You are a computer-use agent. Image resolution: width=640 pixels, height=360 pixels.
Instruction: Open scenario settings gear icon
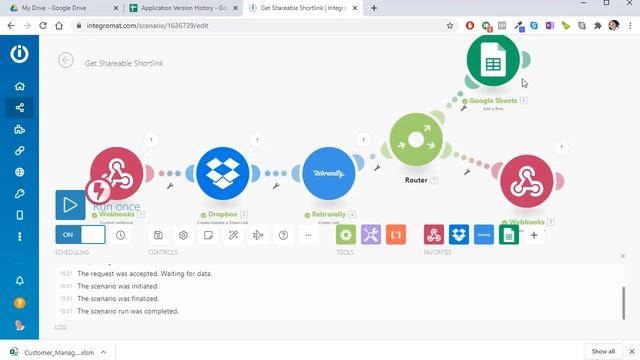click(x=183, y=235)
